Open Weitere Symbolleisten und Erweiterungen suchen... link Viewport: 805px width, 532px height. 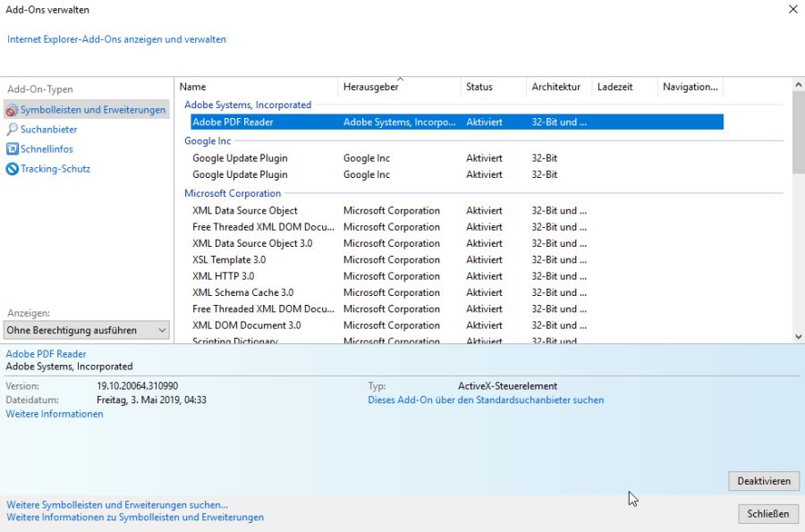click(117, 505)
